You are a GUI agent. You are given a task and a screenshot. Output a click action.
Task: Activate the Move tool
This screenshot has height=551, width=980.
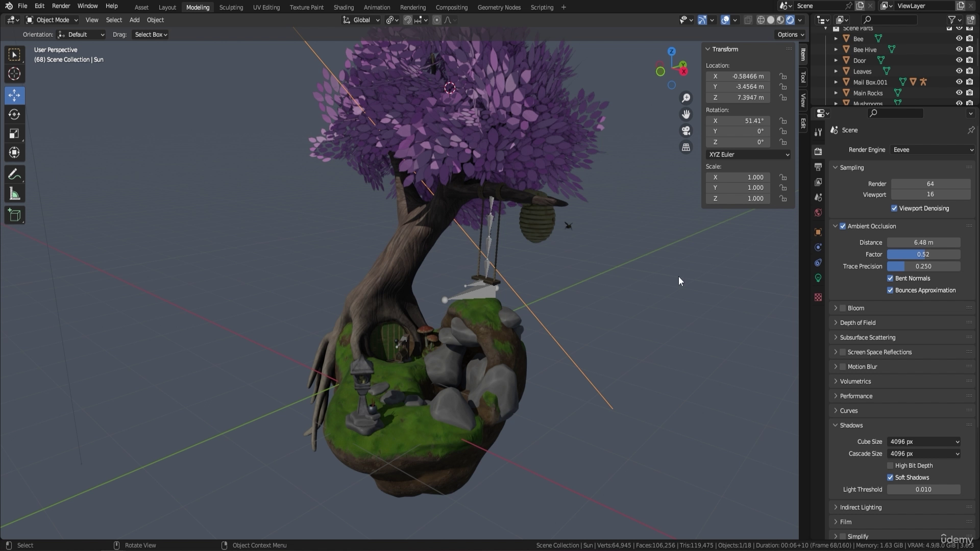[x=14, y=95]
